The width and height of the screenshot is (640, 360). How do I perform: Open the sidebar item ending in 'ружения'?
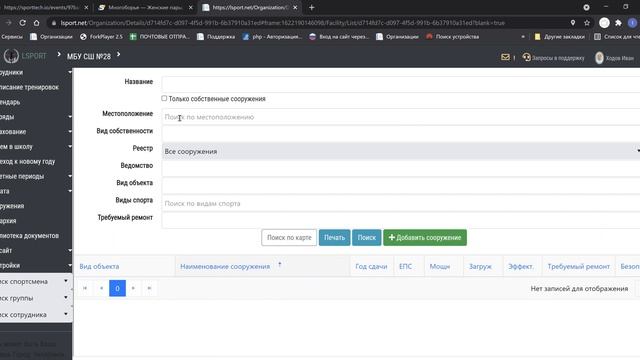(12, 206)
